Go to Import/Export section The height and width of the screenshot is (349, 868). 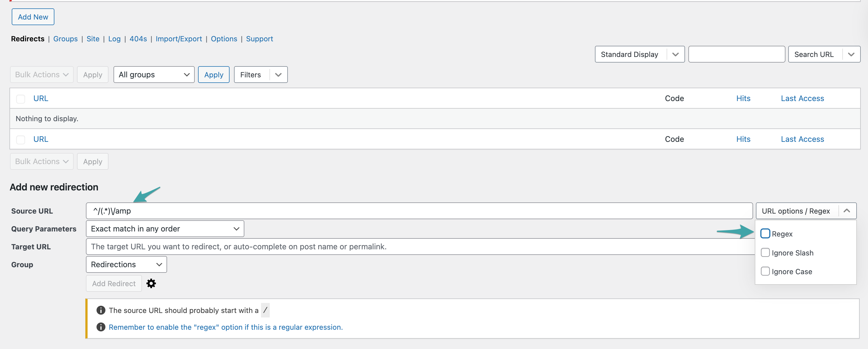[x=179, y=39]
